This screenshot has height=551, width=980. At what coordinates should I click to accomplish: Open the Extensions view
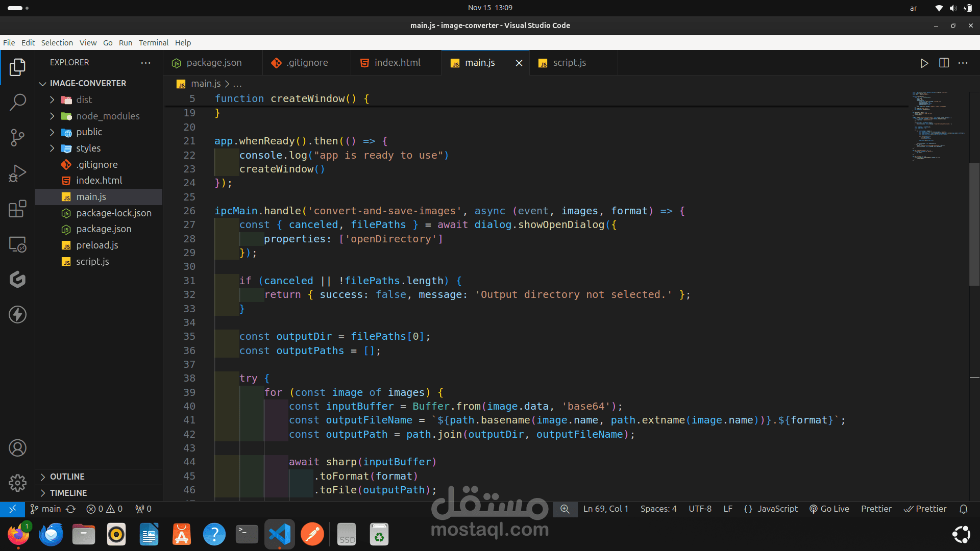(x=17, y=209)
